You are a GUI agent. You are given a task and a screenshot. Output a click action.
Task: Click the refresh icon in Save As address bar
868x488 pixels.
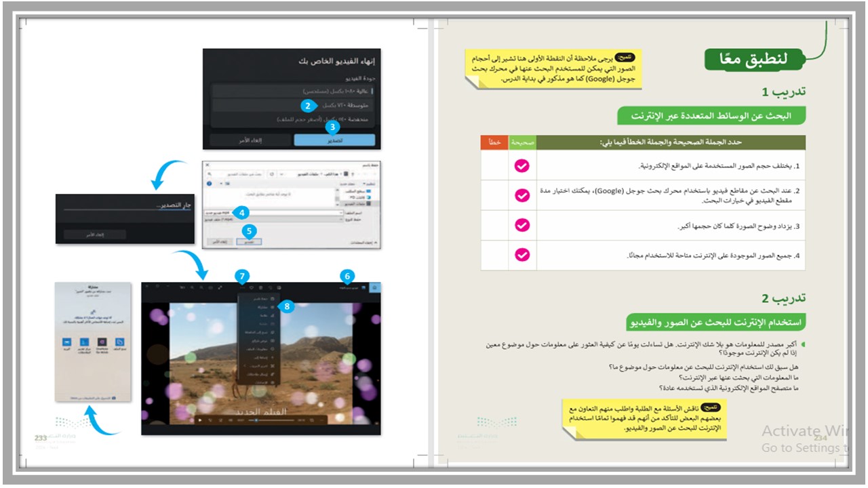[x=272, y=174]
